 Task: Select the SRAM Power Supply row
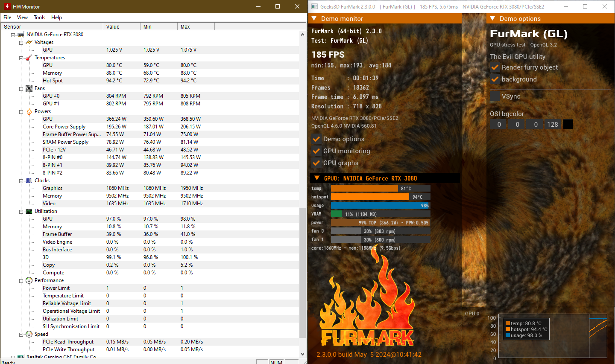point(149,142)
